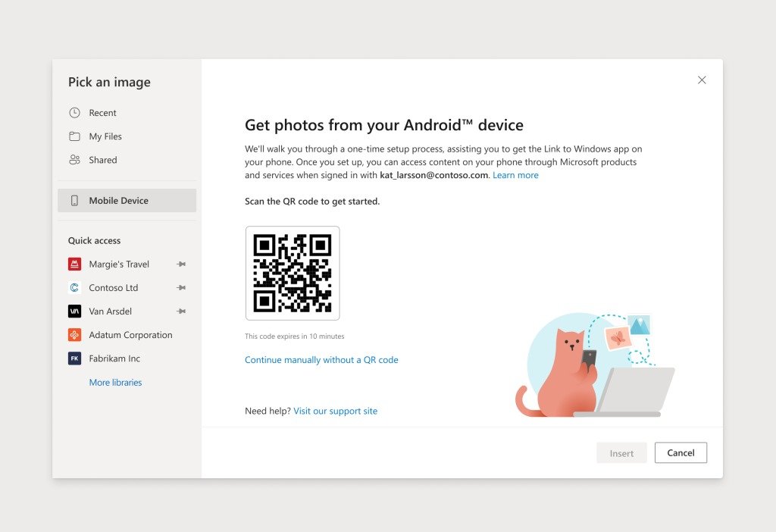776x532 pixels.
Task: Unpin Van Arsdel from Quick access
Action: point(181,311)
